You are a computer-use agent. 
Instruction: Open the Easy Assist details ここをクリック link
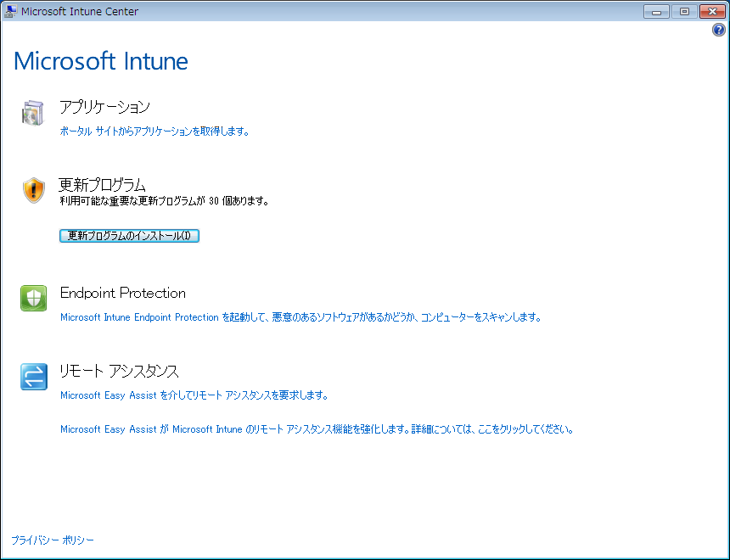pos(317,428)
